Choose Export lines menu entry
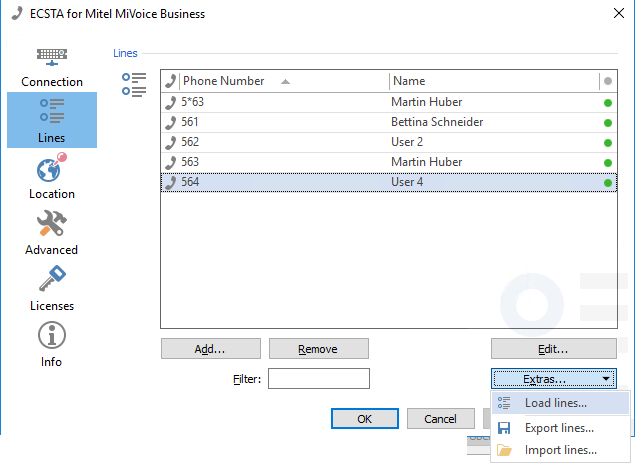This screenshot has width=639, height=465. click(x=559, y=428)
